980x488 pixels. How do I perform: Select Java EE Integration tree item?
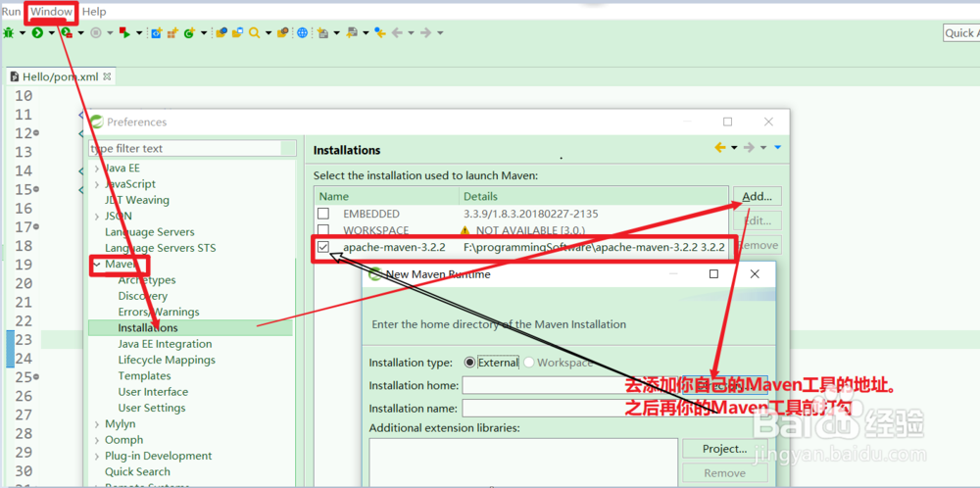coord(165,344)
